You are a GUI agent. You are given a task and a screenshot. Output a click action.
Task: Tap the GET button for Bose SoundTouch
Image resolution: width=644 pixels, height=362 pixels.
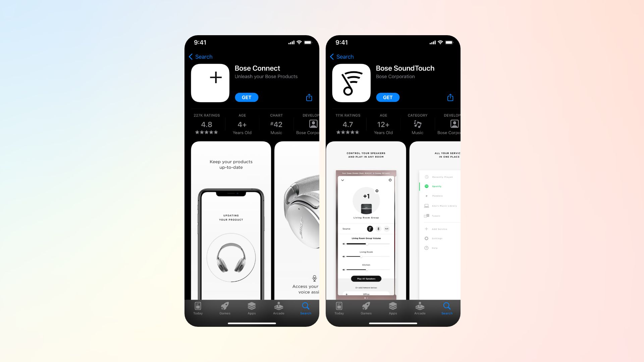pyautogui.click(x=387, y=97)
